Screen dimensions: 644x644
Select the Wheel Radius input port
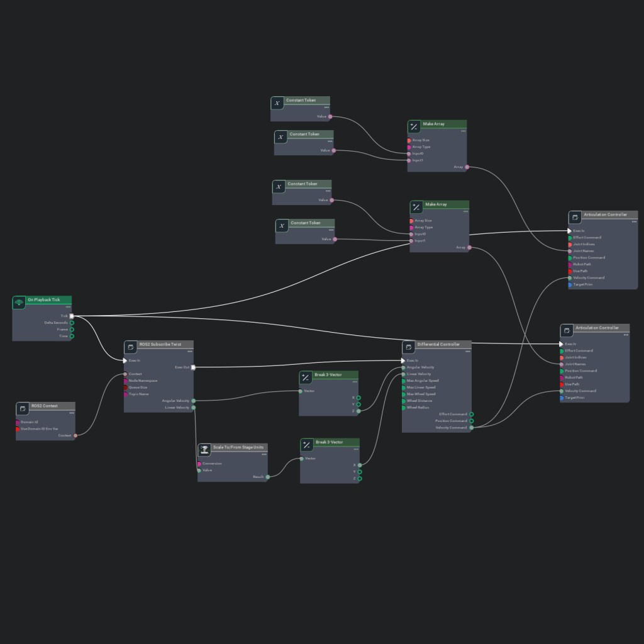[x=404, y=408]
